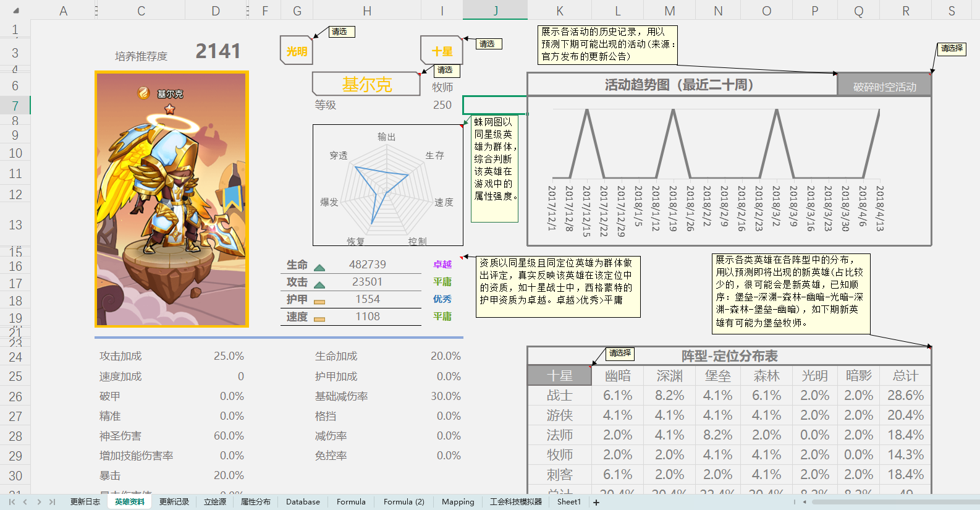Jump to the first sheet tab arrow
This screenshot has width=980, height=510.
coord(12,502)
